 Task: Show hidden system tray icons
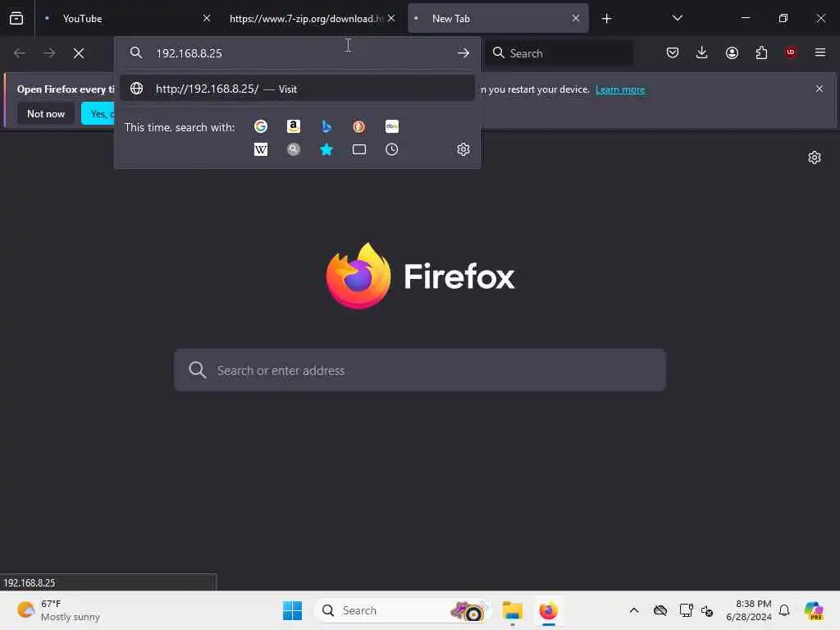coord(634,610)
